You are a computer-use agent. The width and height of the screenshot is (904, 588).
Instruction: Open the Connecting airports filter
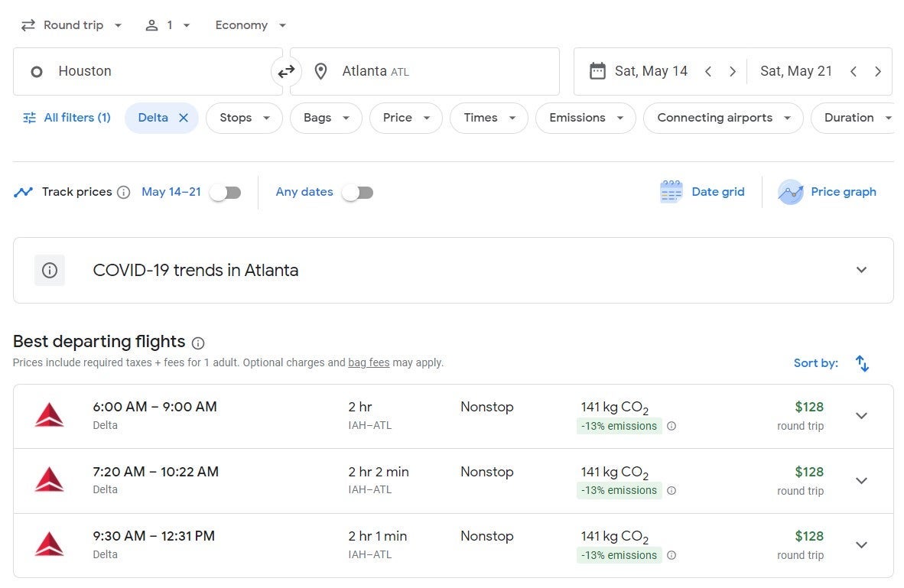tap(723, 118)
